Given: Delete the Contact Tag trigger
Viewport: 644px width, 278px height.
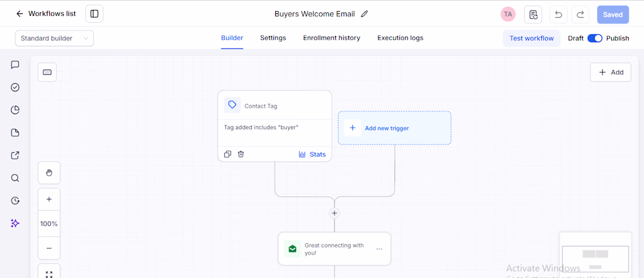Looking at the screenshot, I should (241, 154).
